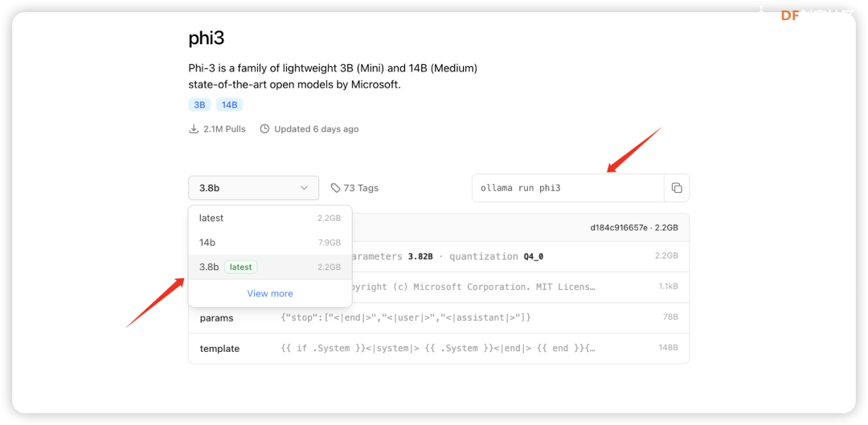The width and height of the screenshot is (868, 425).
Task: Open the 73 Tags link
Action: coord(355,188)
